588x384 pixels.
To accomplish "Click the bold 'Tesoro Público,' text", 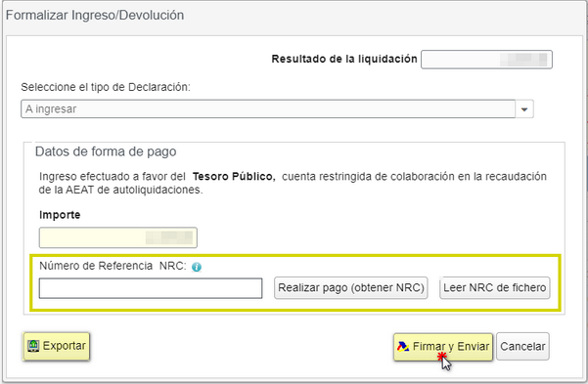I will point(234,177).
